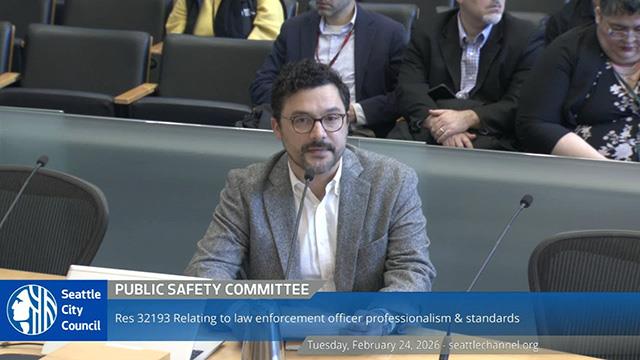
Task: Click the "seattlechannel.org" text
Action: [493, 345]
